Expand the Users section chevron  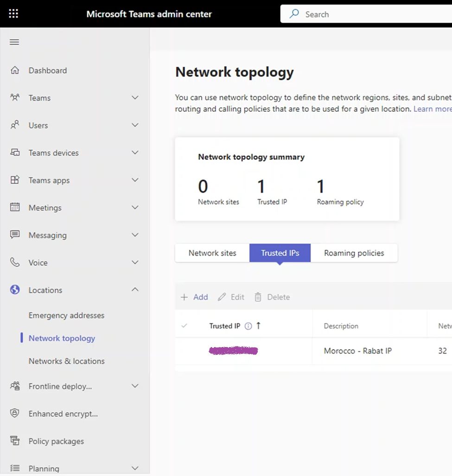135,125
